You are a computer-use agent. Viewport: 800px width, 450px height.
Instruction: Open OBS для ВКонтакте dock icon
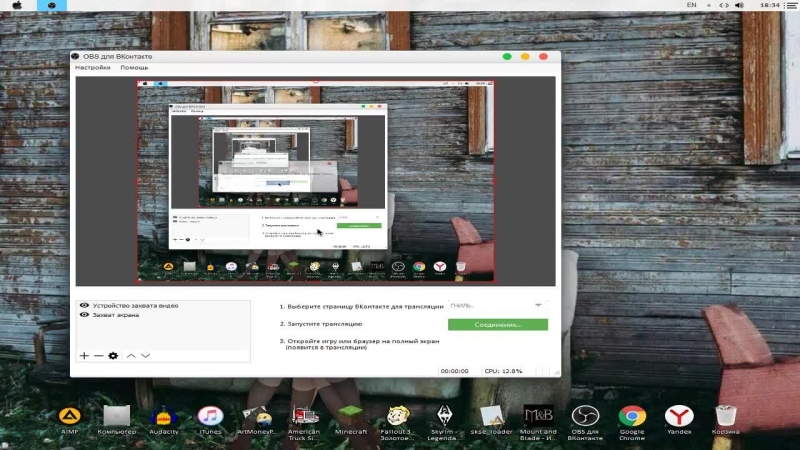pyautogui.click(x=585, y=423)
